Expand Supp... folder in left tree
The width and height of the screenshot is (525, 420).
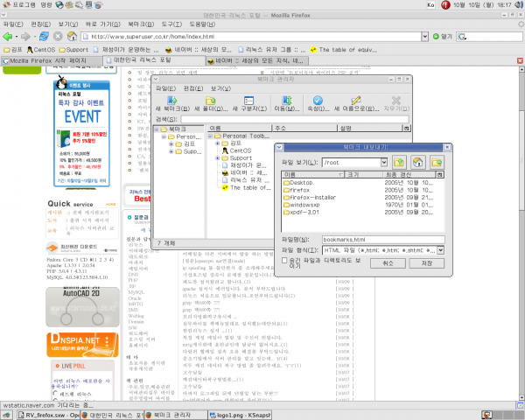pos(171,151)
